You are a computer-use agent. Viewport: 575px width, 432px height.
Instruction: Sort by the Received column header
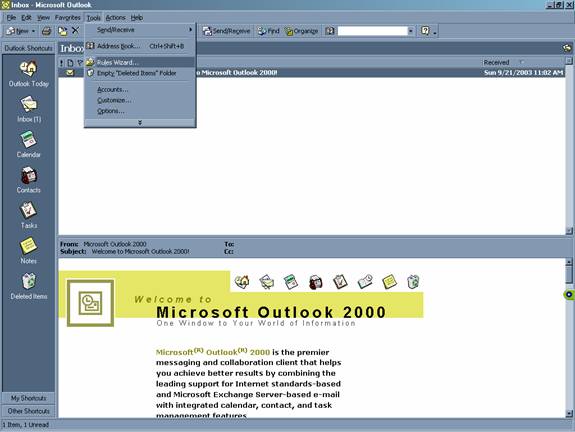523,62
